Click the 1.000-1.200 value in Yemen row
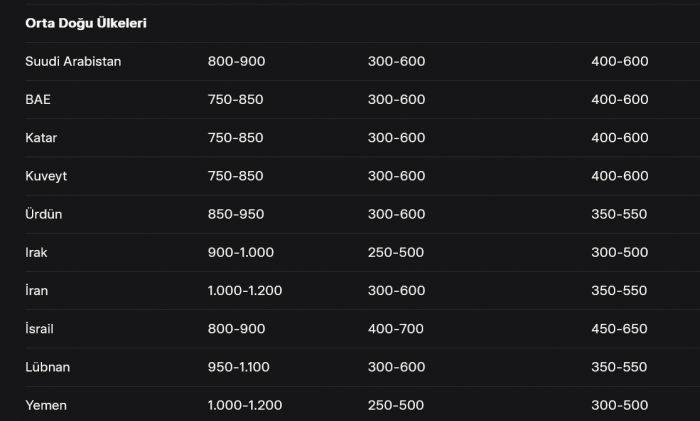The image size is (700, 421). tap(245, 405)
